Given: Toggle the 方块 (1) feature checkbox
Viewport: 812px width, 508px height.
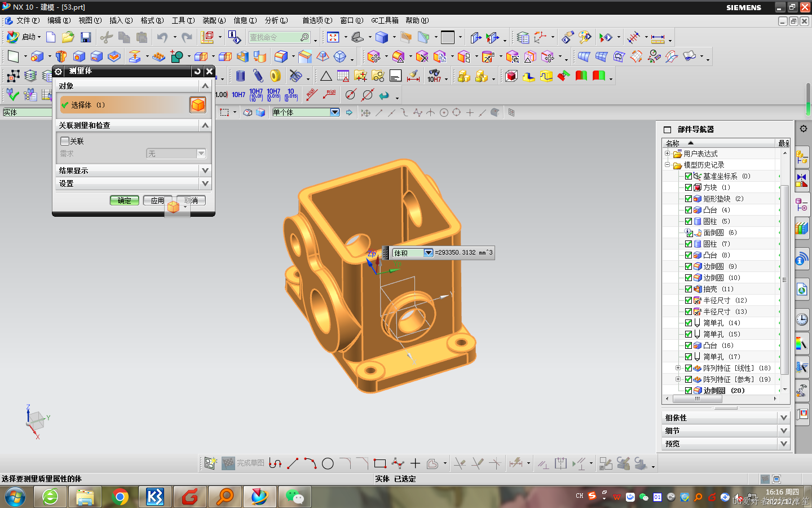Looking at the screenshot, I should (689, 187).
